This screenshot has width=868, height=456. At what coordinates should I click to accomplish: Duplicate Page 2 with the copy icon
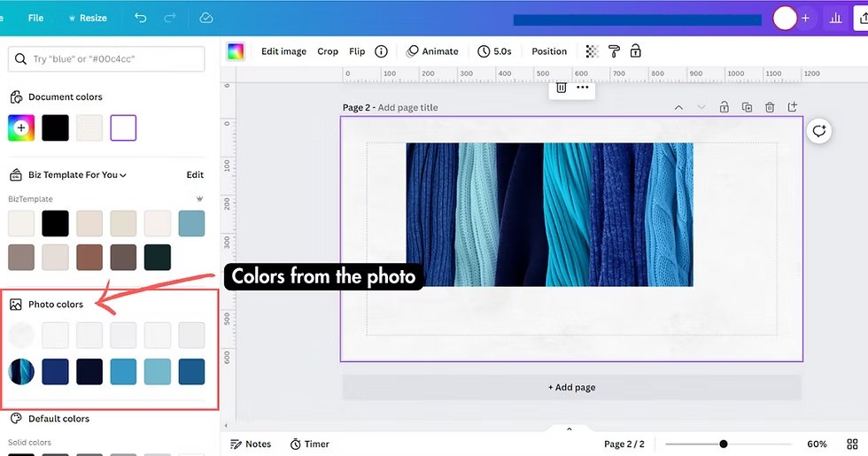point(747,107)
